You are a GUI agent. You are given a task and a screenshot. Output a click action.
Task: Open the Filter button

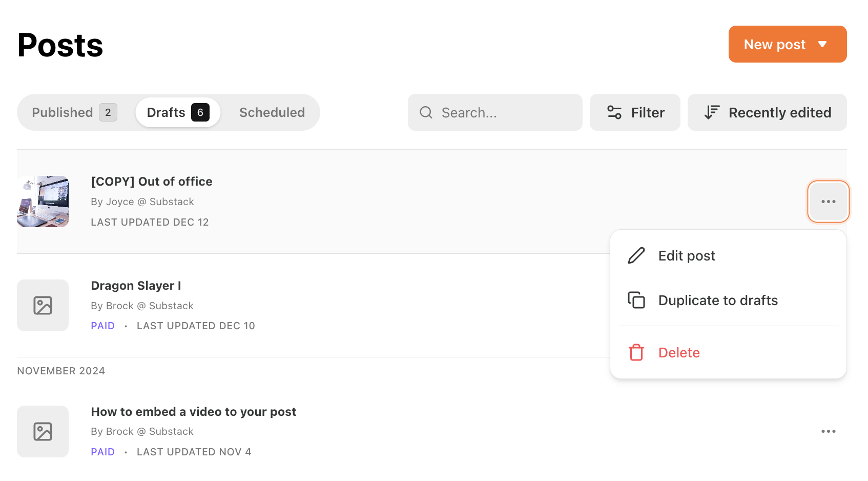[x=635, y=112]
